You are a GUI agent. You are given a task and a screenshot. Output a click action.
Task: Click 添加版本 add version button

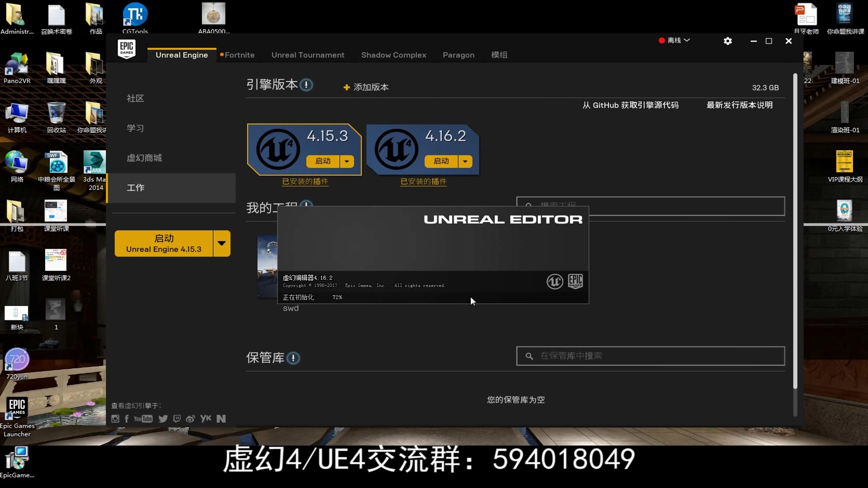coord(366,87)
